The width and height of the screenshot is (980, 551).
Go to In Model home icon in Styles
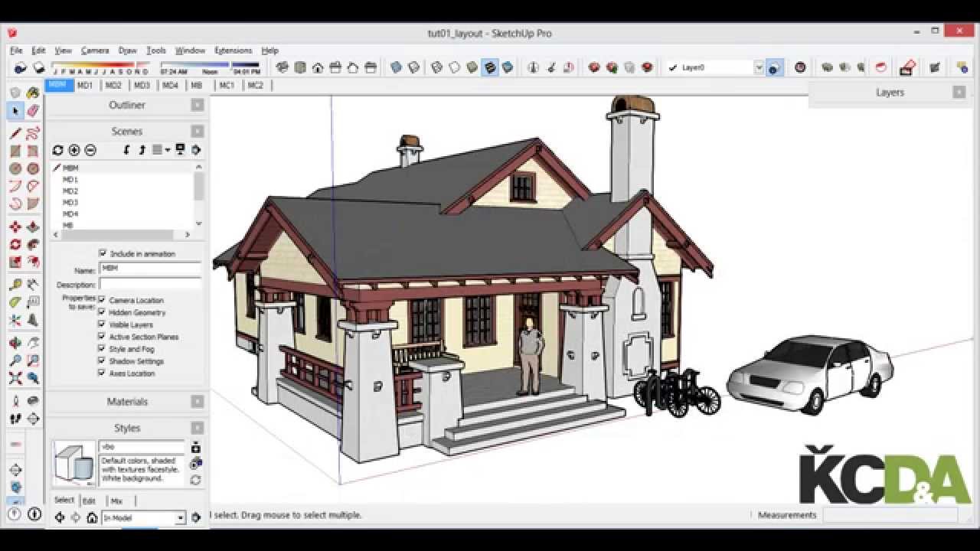click(x=92, y=518)
